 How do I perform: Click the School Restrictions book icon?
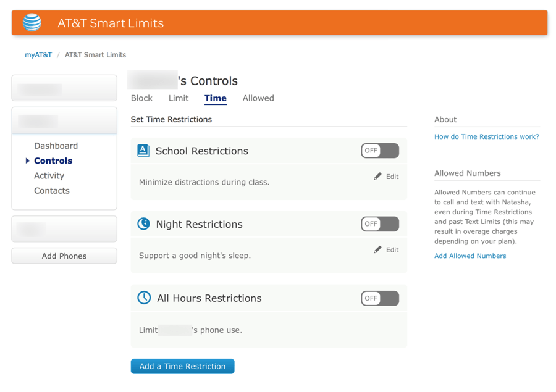coord(143,151)
